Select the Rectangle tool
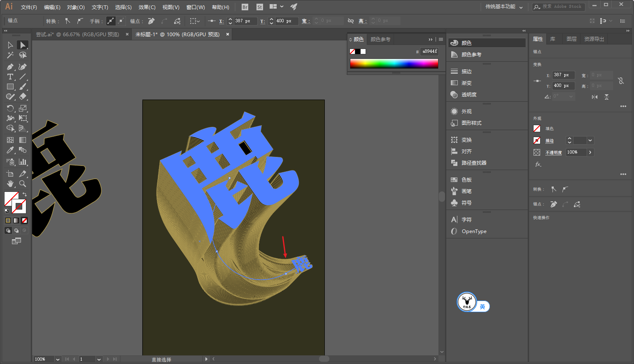 [10, 86]
